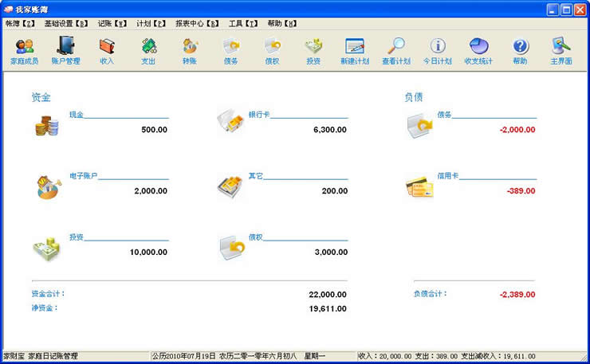Click the 现金 cash coins icon
The width and height of the screenshot is (590, 364).
(x=47, y=126)
